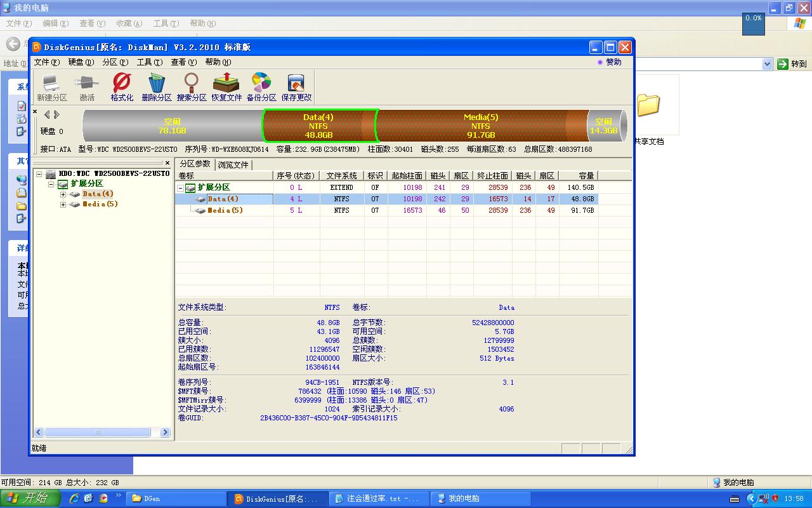This screenshot has height=508, width=812.
Task: Select the Data(4) partition on disk bar
Action: coord(318,126)
